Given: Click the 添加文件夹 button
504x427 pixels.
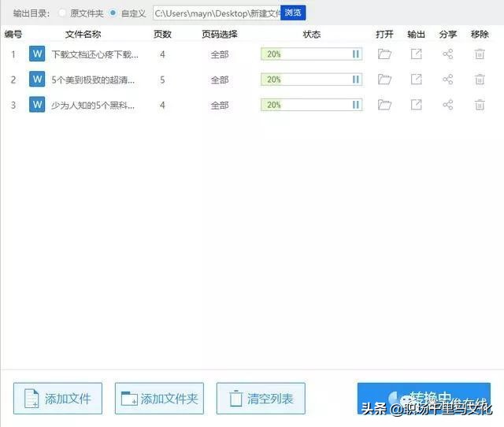Looking at the screenshot, I should [x=159, y=399].
